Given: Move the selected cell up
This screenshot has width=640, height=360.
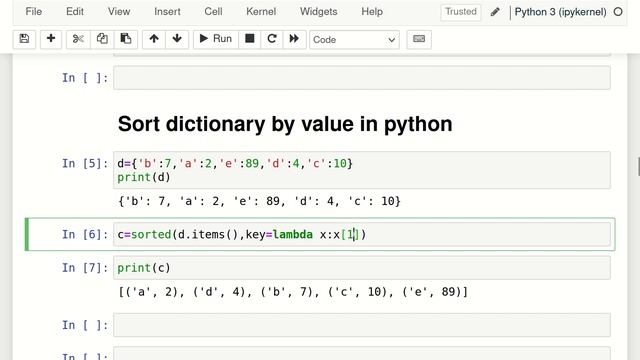Looking at the screenshot, I should pyautogui.click(x=154, y=39).
